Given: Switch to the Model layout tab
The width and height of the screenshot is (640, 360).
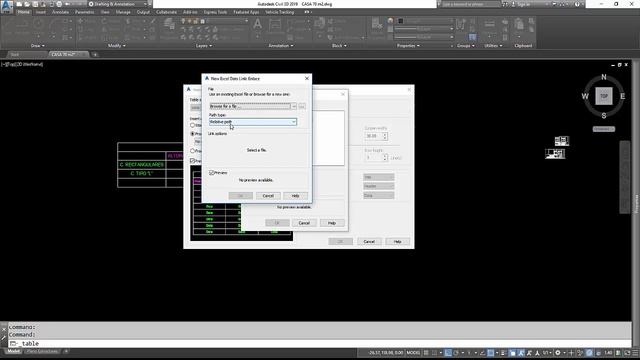Looking at the screenshot, I should 13,351.
